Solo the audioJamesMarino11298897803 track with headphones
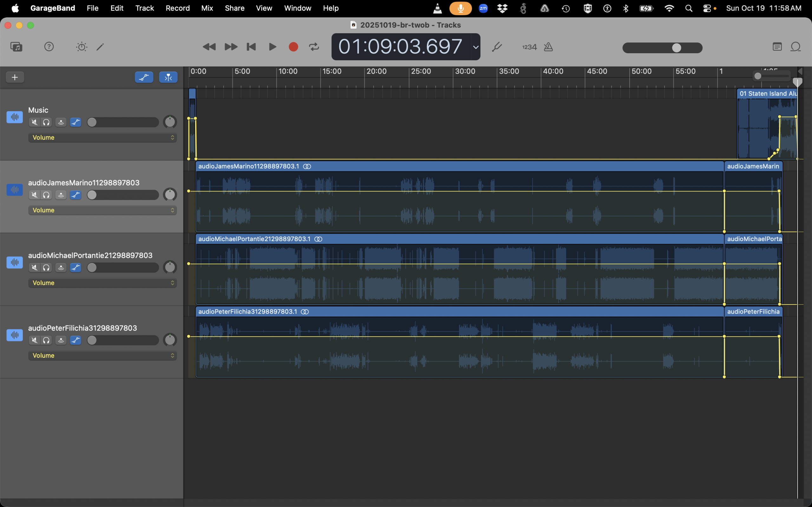 coord(46,195)
